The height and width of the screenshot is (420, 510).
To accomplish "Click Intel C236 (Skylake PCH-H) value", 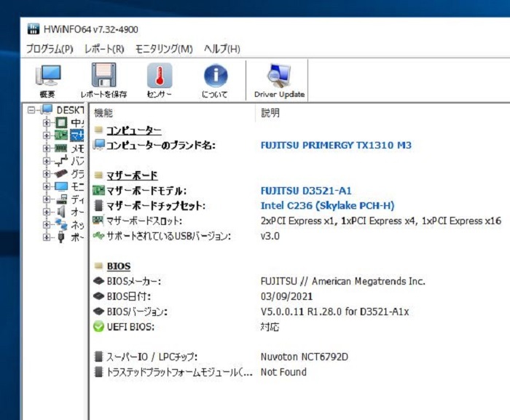I will point(328,205).
